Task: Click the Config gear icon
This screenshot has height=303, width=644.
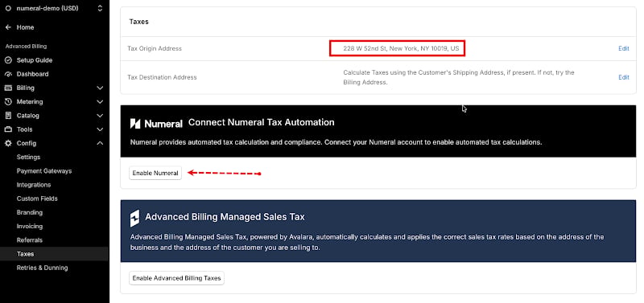Action: tap(8, 144)
